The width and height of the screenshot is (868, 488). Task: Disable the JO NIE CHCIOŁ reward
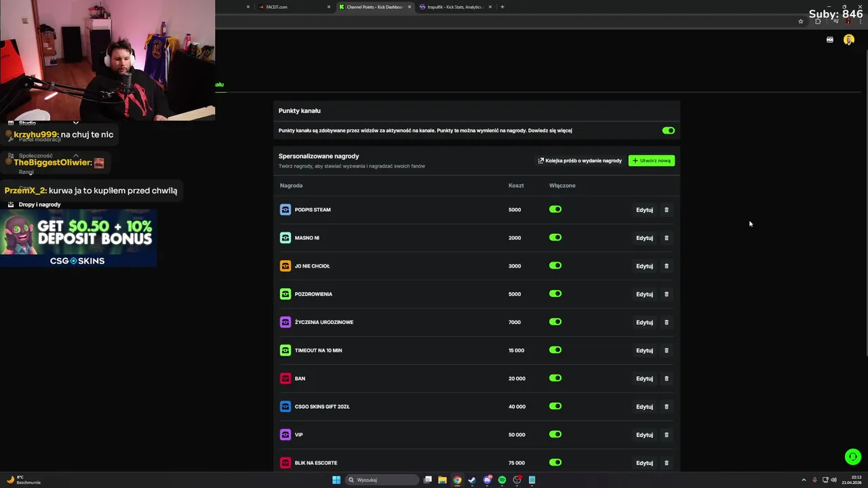pos(555,266)
